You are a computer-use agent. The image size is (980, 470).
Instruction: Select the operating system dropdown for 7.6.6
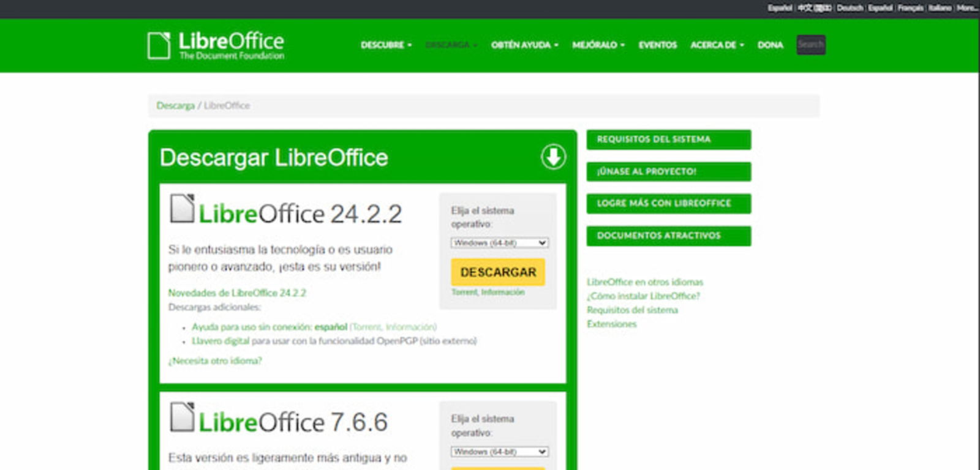[x=500, y=452]
